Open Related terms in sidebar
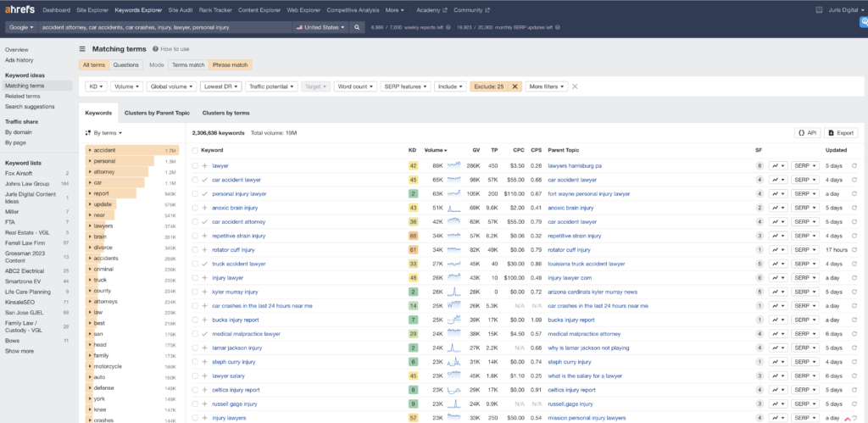The width and height of the screenshot is (868, 423). click(x=23, y=96)
